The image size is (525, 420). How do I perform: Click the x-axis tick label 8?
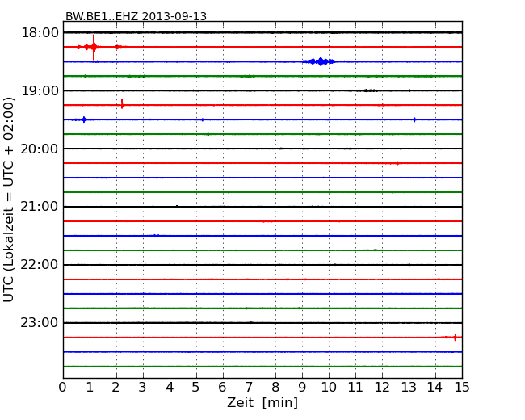pyautogui.click(x=275, y=387)
